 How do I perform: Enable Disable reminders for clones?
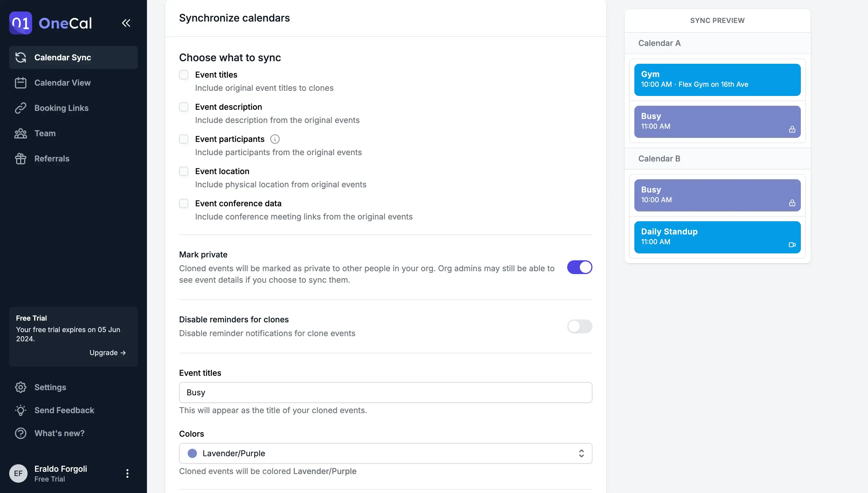[x=579, y=326]
